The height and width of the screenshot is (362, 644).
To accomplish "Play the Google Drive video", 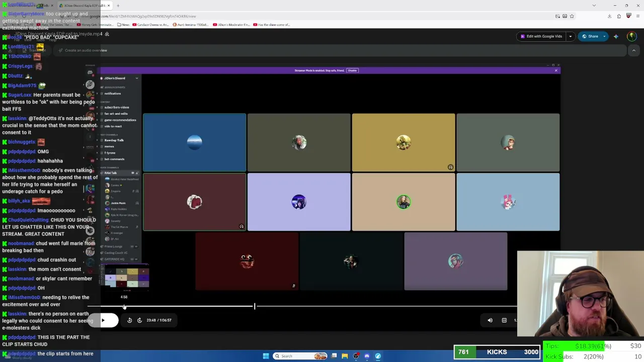I will (103, 320).
